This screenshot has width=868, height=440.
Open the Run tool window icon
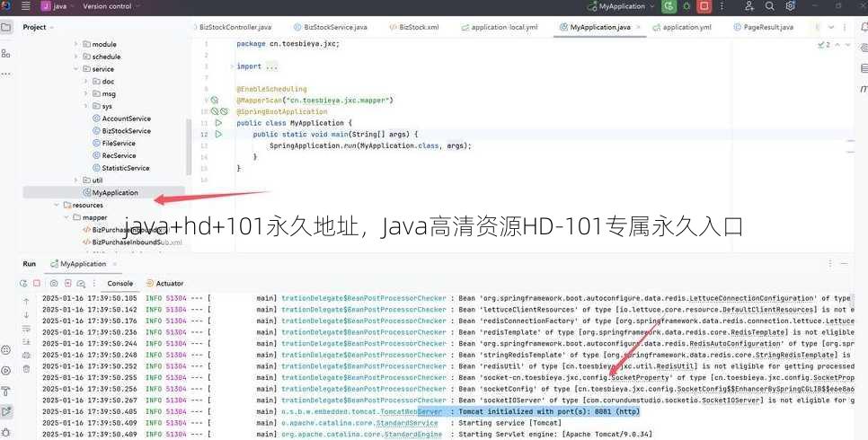tap(6, 411)
